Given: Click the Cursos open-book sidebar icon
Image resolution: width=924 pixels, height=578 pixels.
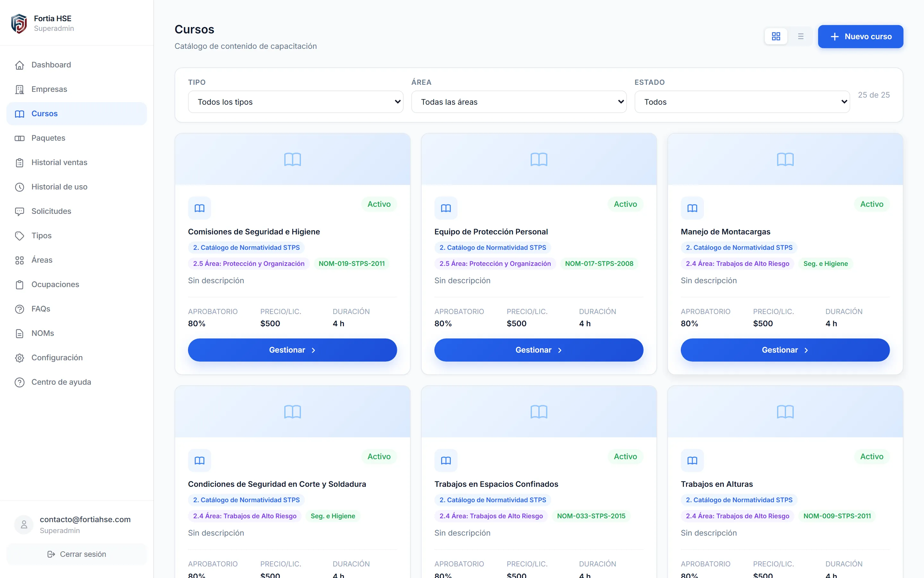Looking at the screenshot, I should [20, 114].
